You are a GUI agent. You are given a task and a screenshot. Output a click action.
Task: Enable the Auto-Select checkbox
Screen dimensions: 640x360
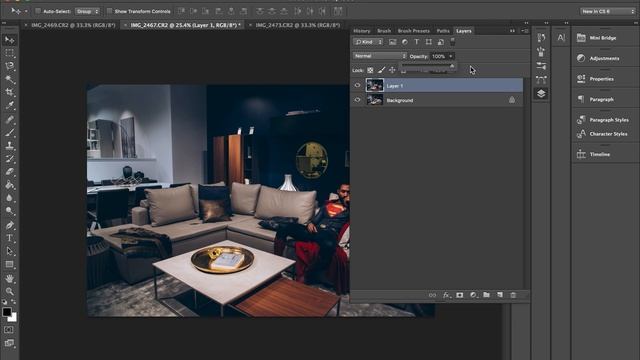38,11
